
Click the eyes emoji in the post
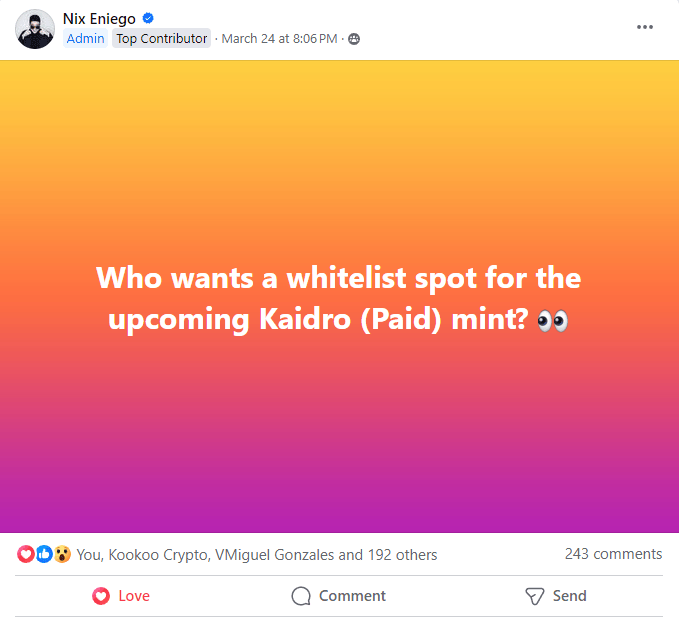click(552, 320)
